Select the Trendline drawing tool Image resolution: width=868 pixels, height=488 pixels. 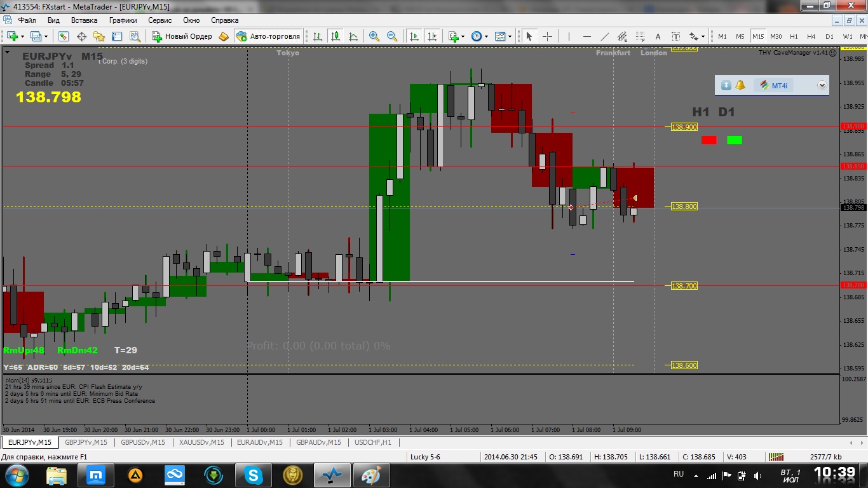point(604,36)
